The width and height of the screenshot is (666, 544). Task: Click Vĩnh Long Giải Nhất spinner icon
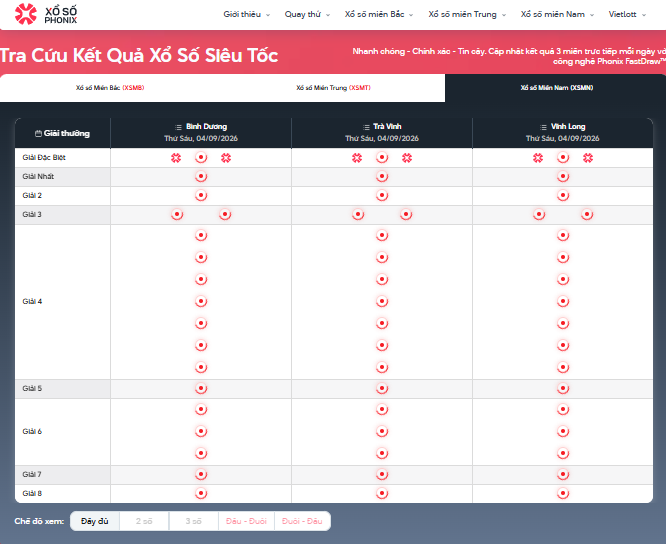[563, 177]
